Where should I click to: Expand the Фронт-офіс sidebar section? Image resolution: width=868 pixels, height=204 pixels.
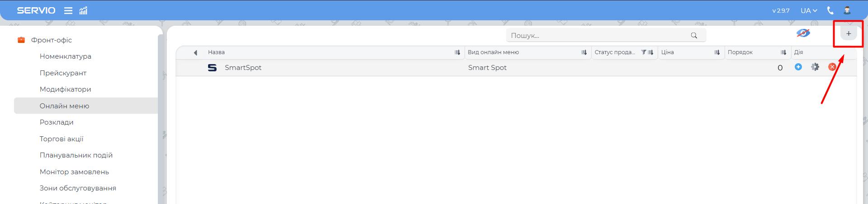pos(51,40)
